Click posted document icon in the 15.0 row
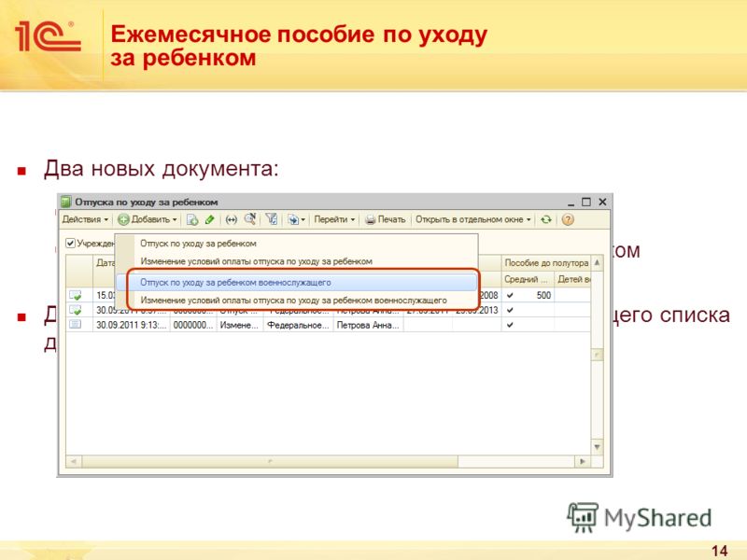This screenshot has height=560, width=747. [76, 295]
